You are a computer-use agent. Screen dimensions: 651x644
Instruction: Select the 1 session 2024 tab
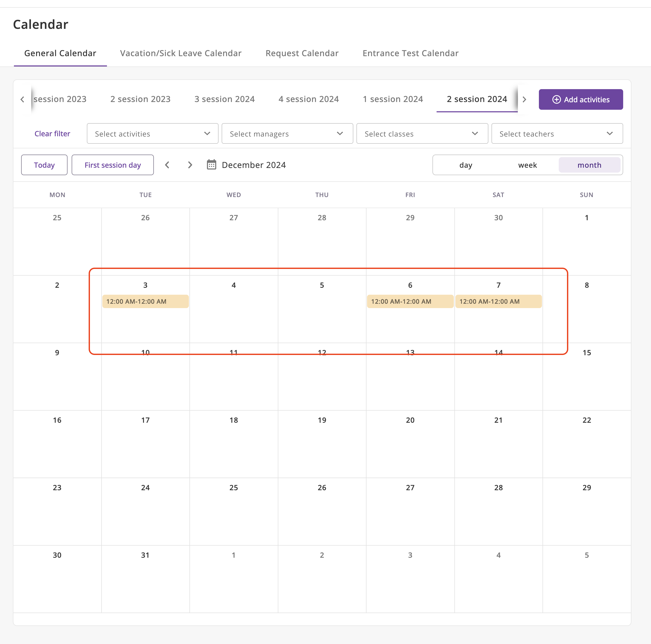pyautogui.click(x=393, y=99)
